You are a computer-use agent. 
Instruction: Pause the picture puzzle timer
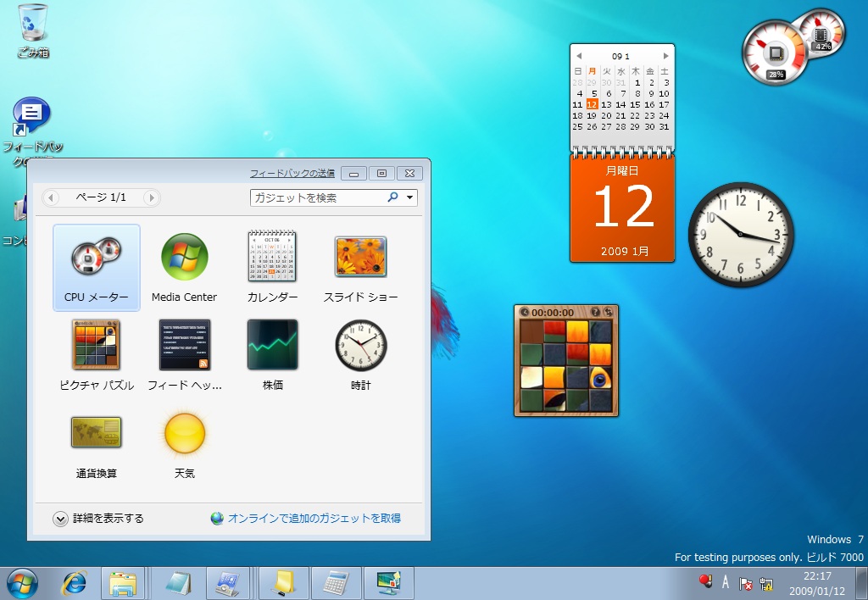524,312
